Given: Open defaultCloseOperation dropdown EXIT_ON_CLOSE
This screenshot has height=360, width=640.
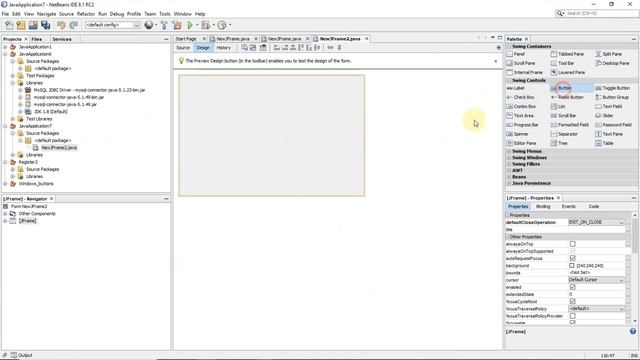Looking at the screenshot, I should 596,222.
